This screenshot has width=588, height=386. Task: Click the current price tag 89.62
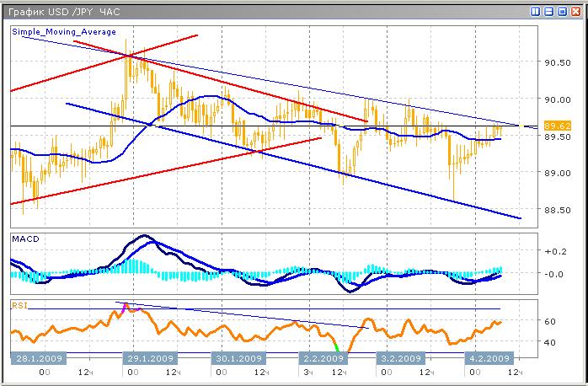[x=558, y=126]
